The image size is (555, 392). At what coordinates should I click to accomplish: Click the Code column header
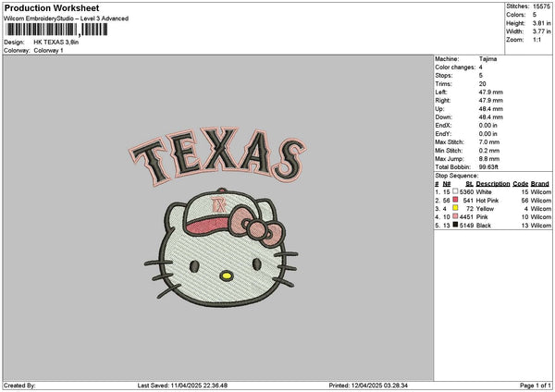[x=521, y=183]
